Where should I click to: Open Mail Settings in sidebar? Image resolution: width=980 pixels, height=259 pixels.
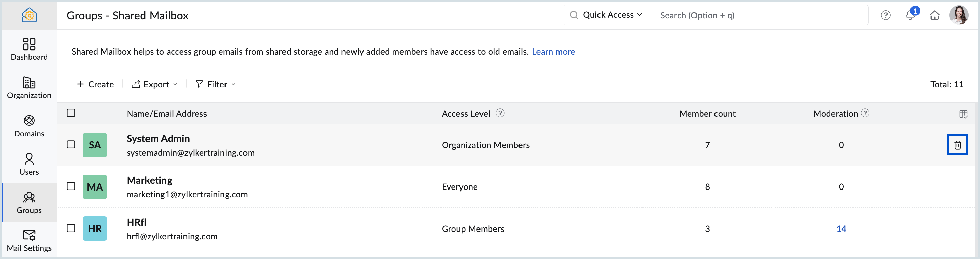tap(29, 240)
